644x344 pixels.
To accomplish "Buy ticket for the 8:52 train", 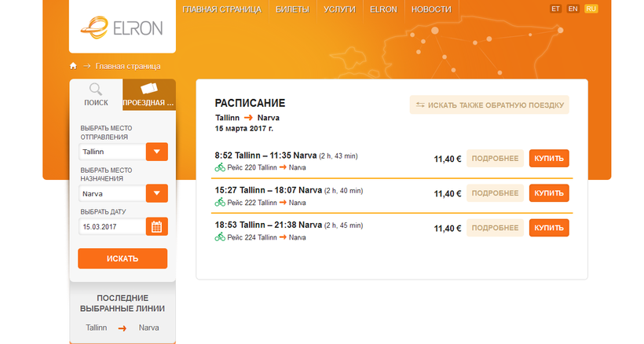I will (x=549, y=159).
